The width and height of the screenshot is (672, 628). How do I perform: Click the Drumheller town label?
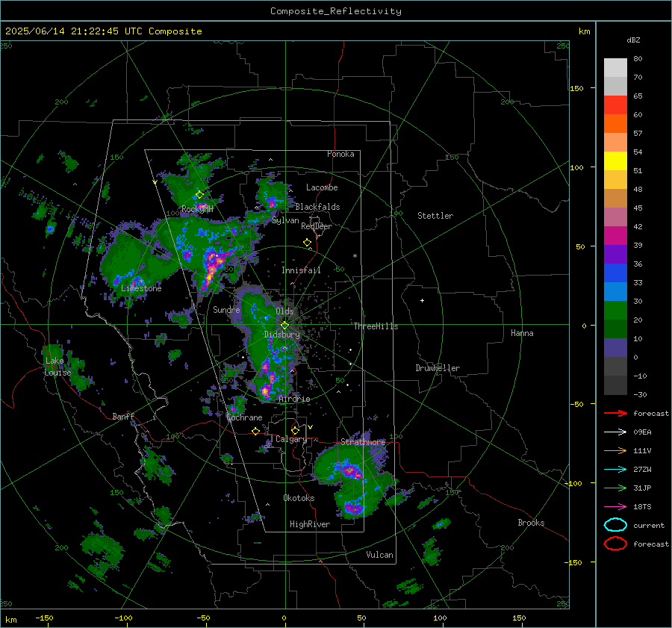pyautogui.click(x=438, y=368)
